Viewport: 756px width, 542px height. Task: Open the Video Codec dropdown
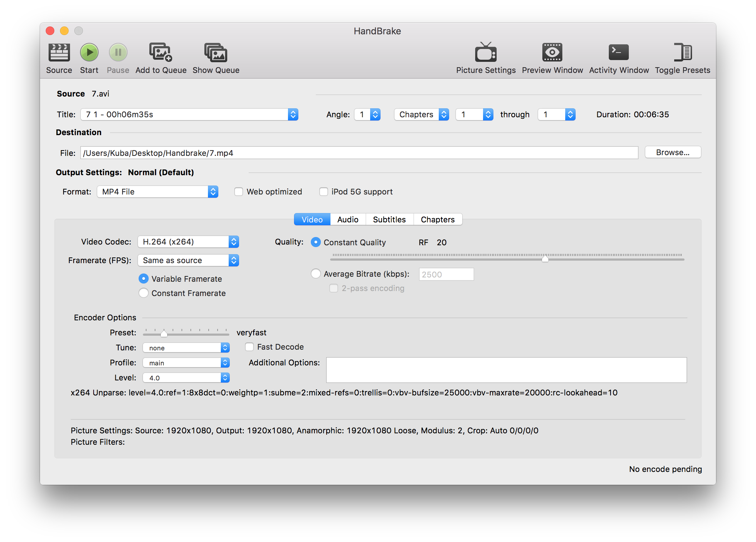click(188, 242)
